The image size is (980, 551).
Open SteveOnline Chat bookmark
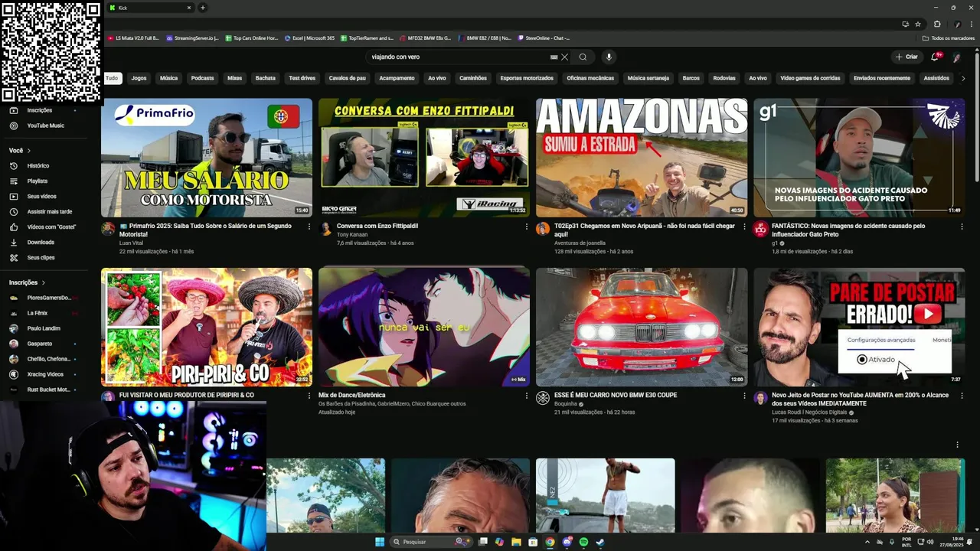click(544, 37)
